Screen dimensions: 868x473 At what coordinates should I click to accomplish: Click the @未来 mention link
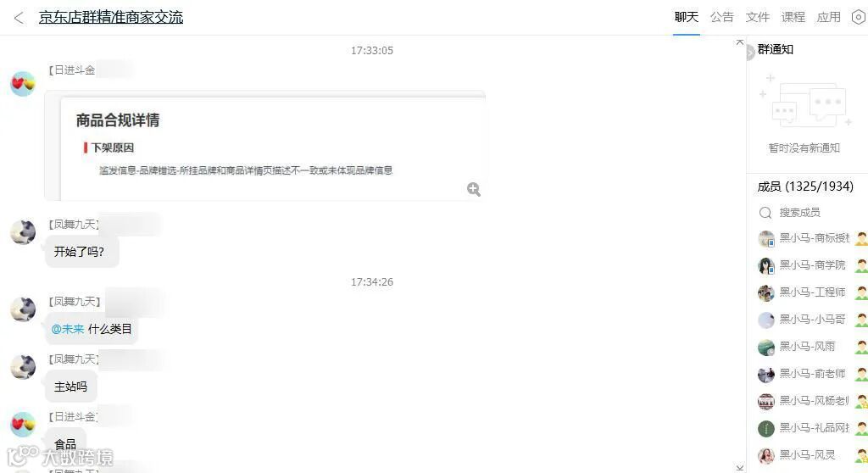point(68,329)
